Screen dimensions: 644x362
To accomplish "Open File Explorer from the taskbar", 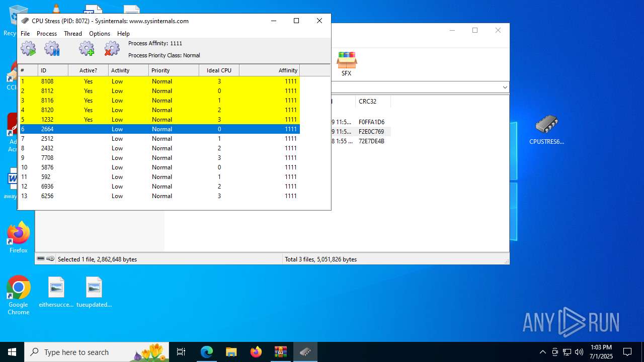I will [x=231, y=352].
